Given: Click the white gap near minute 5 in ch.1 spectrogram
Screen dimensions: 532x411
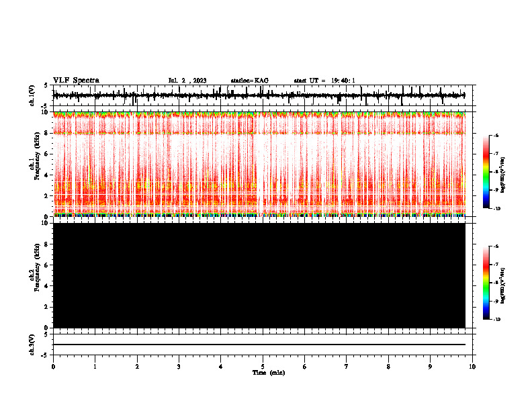Looking at the screenshot, I should (x=259, y=164).
